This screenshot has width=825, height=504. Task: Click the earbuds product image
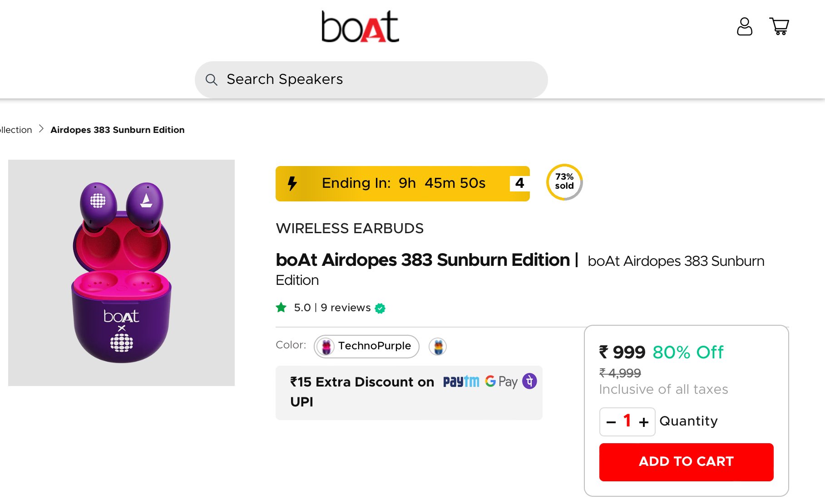[x=121, y=273]
